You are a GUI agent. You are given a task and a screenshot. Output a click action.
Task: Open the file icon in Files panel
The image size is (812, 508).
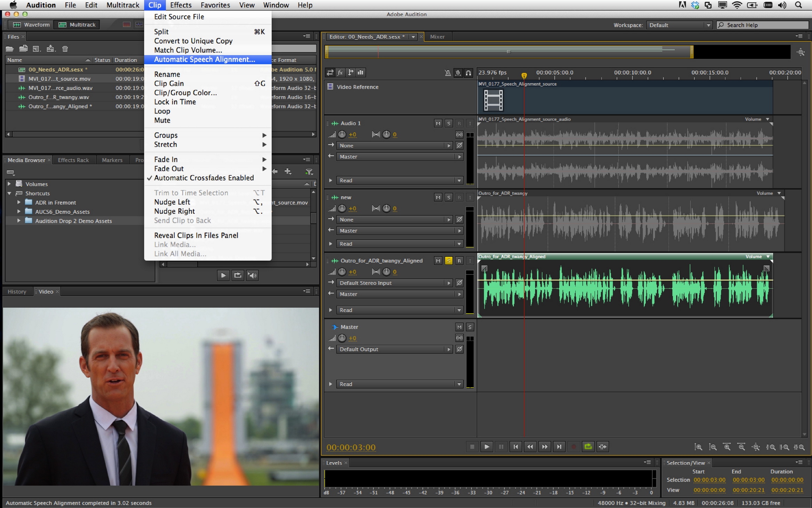click(x=10, y=49)
